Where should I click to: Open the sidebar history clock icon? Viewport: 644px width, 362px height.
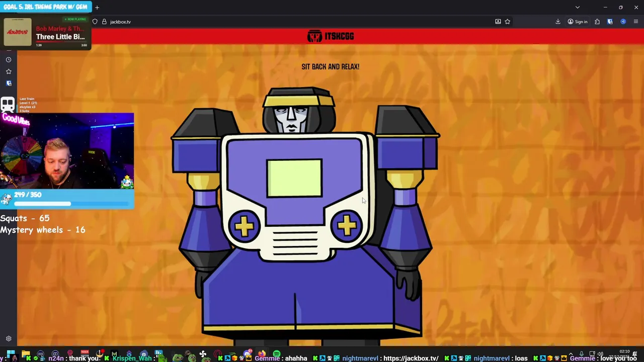(x=9, y=59)
